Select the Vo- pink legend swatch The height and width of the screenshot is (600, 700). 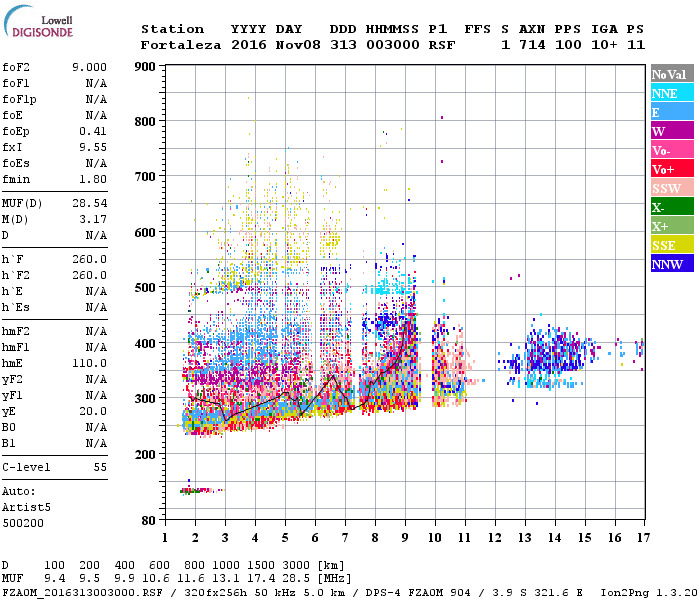point(672,150)
